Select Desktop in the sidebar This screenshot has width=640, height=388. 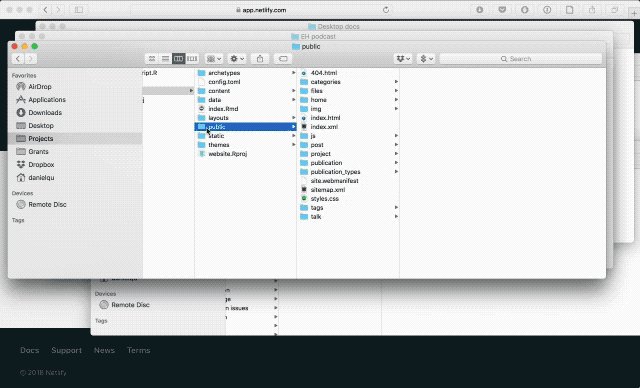coord(75,126)
